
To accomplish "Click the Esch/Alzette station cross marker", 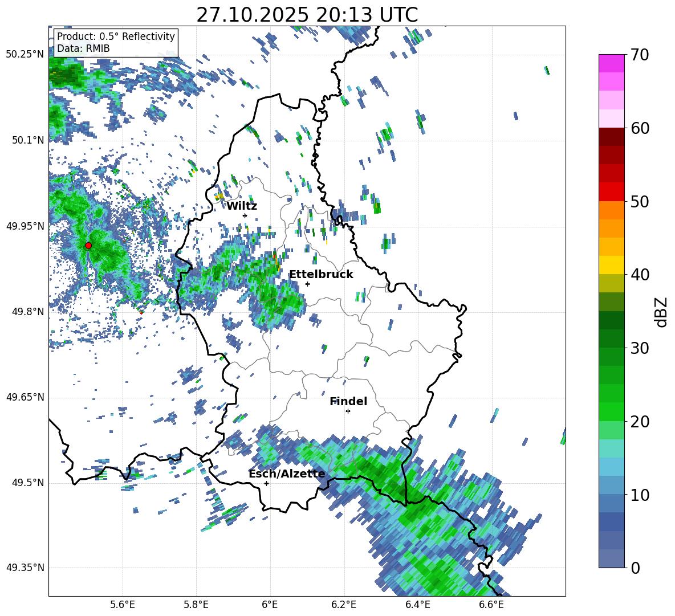I will pos(266,483).
